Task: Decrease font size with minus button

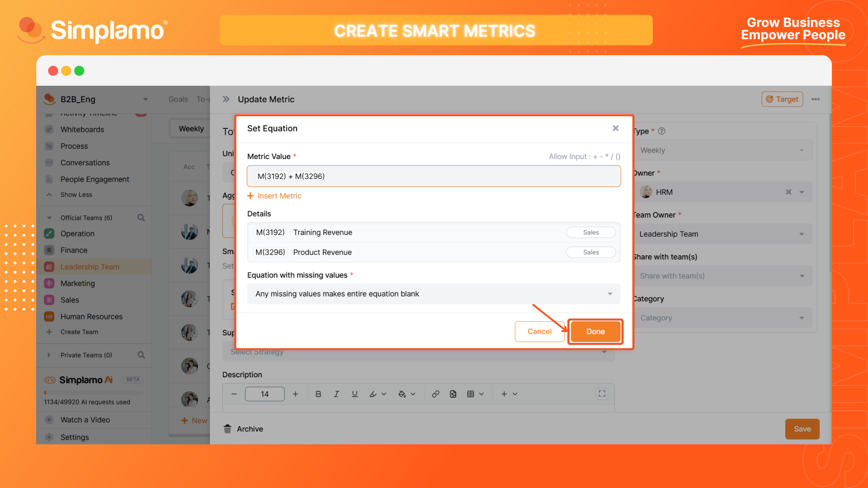Action: pyautogui.click(x=234, y=394)
